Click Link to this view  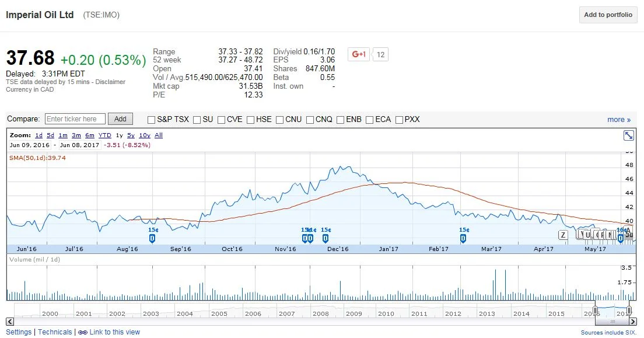114,332
